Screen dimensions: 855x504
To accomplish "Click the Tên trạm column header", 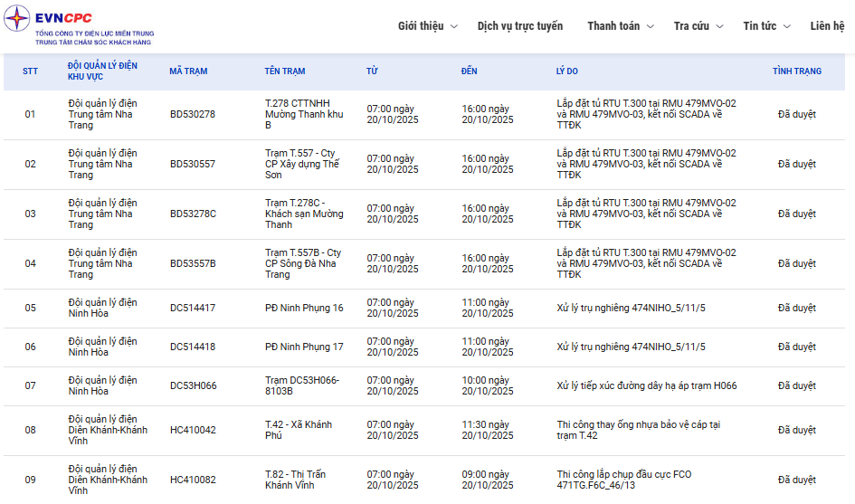I will pos(285,71).
